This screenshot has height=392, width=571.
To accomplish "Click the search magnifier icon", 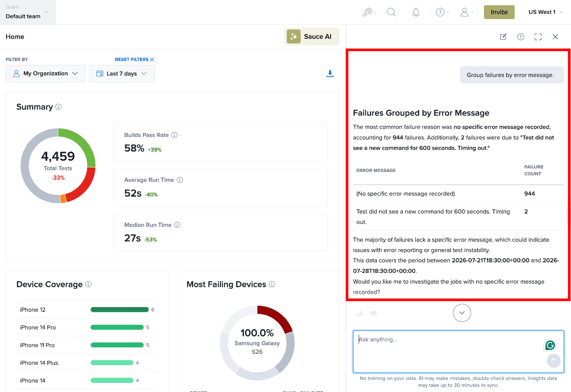I will pyautogui.click(x=392, y=12).
